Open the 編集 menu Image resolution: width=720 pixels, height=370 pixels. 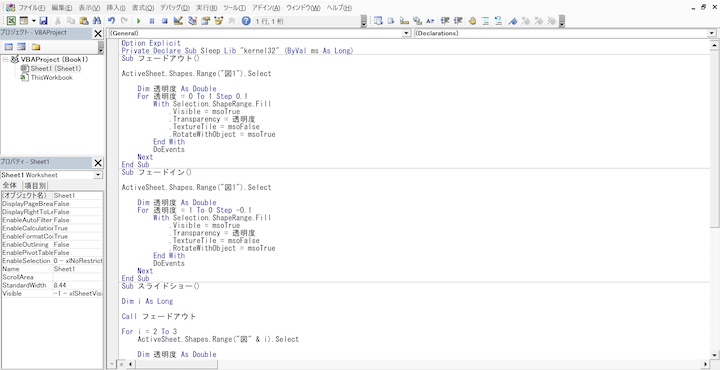tap(62, 8)
